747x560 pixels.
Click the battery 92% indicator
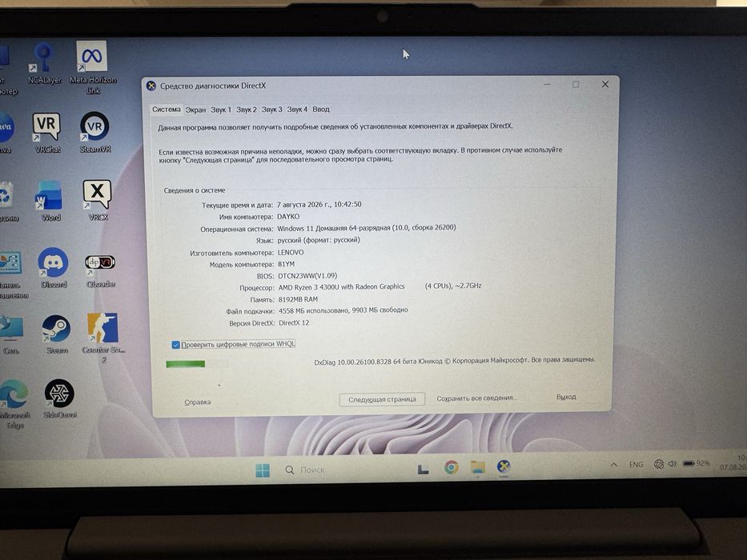pos(696,463)
